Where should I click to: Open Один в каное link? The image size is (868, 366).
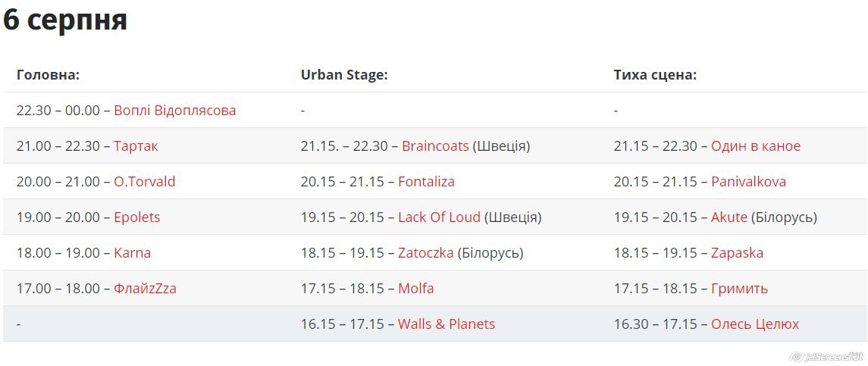[x=755, y=146]
